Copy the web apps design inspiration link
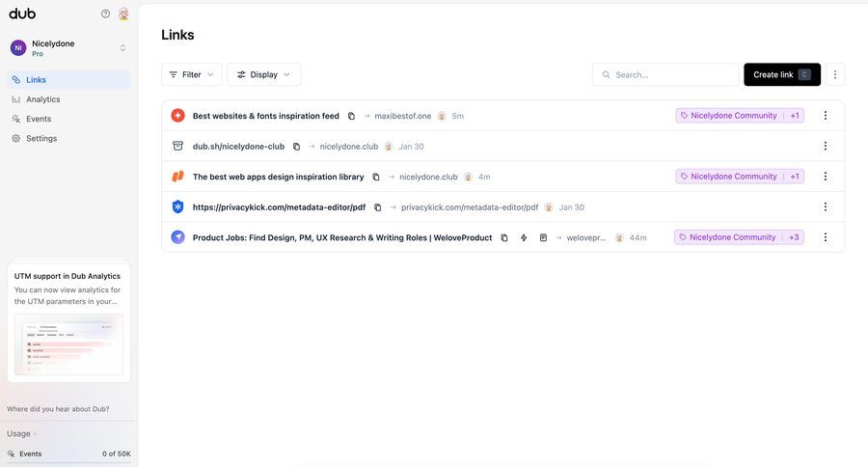 point(376,177)
